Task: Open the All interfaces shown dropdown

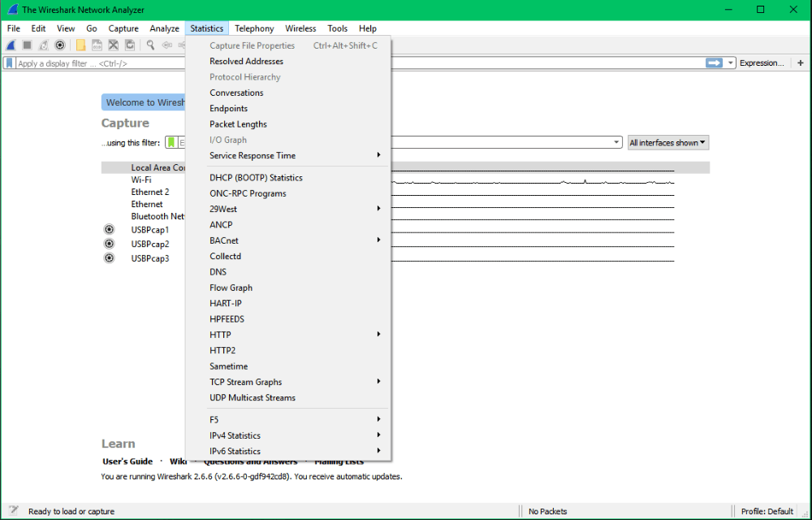Action: (x=668, y=142)
